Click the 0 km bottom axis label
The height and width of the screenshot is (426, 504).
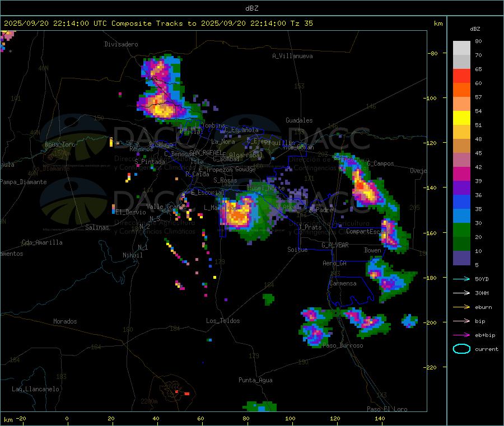pos(67,418)
